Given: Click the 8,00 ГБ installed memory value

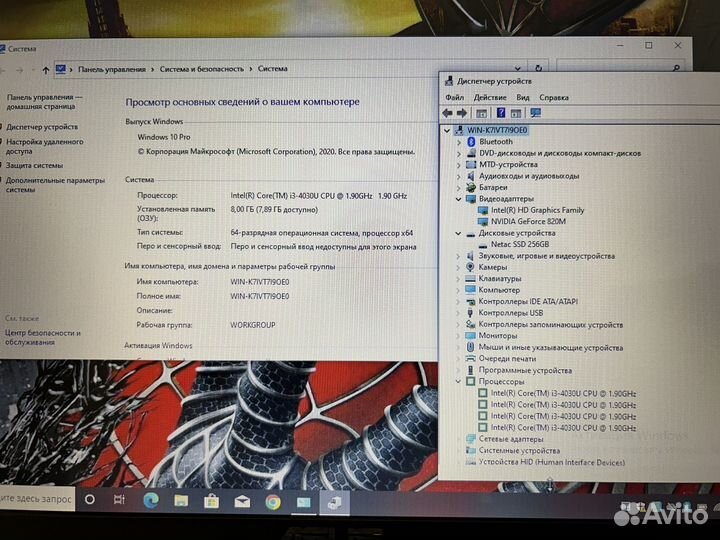Looking at the screenshot, I should (274, 210).
